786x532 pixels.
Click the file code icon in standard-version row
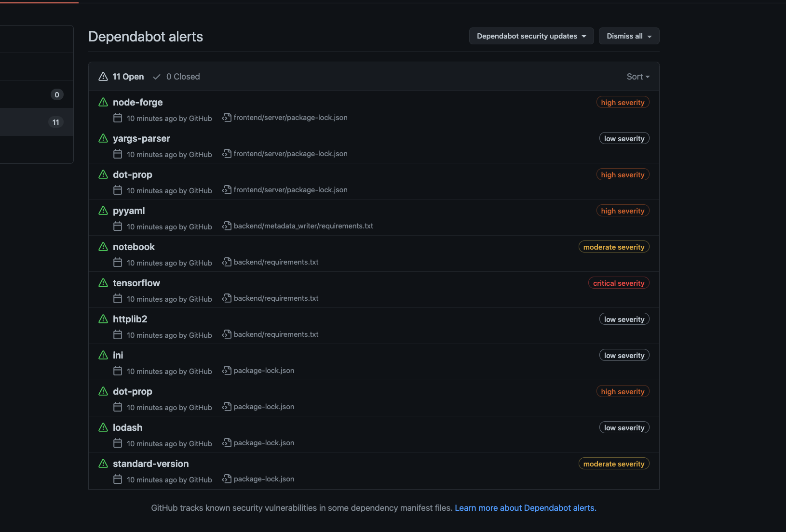[227, 479]
